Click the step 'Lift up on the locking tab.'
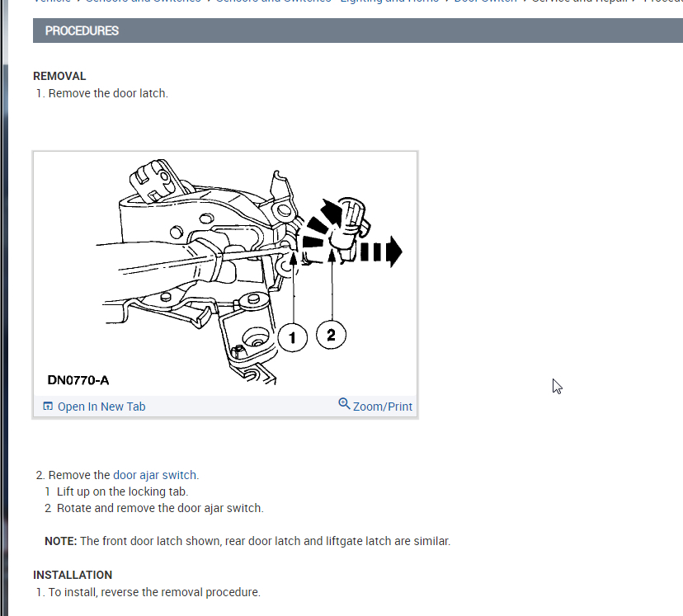This screenshot has height=616, width=683. click(122, 491)
